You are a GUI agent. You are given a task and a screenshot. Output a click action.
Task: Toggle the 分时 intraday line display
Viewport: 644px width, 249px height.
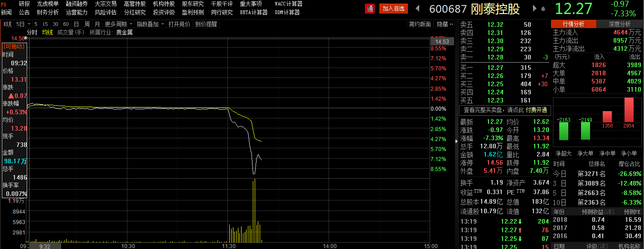tap(32, 32)
